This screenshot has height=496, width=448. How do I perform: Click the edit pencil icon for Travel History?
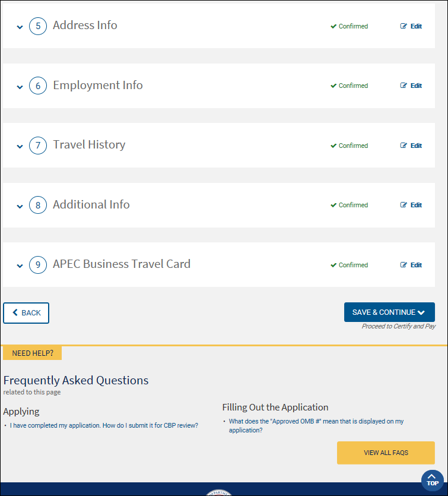click(404, 146)
